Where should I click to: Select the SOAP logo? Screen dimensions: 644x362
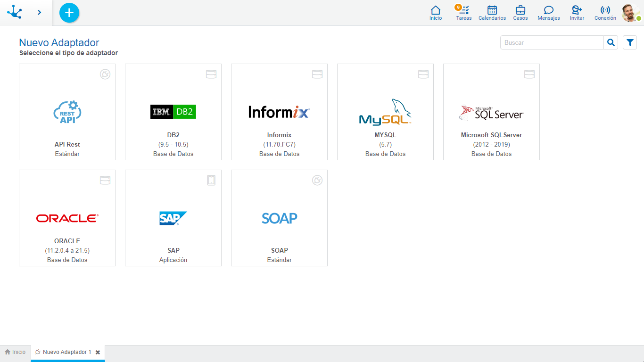coord(280,218)
